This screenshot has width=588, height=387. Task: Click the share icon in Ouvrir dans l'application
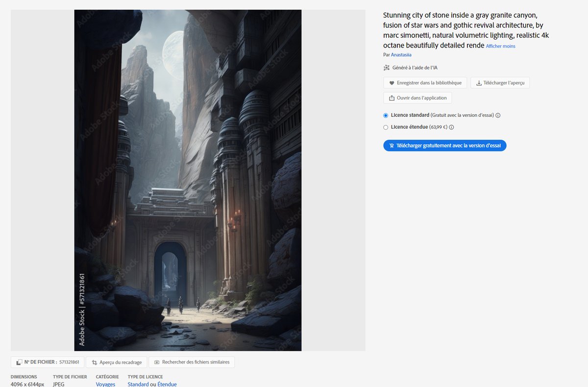[x=392, y=98]
